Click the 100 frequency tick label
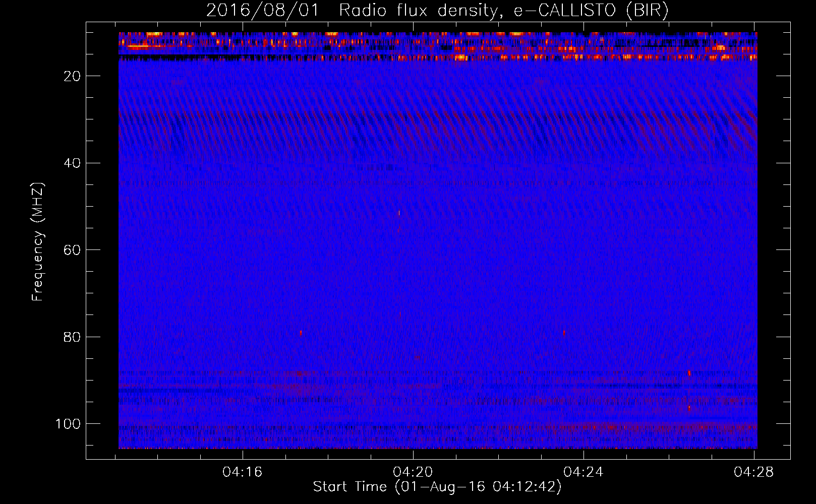 tap(68, 424)
